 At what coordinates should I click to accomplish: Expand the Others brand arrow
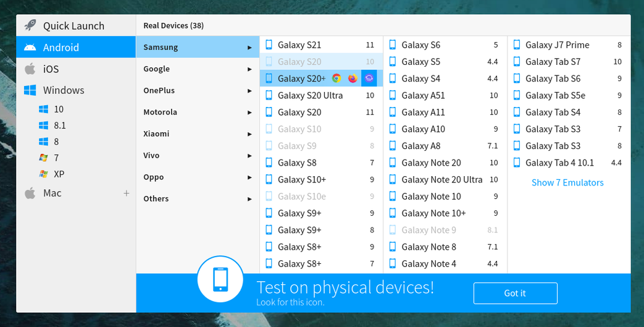(x=249, y=199)
